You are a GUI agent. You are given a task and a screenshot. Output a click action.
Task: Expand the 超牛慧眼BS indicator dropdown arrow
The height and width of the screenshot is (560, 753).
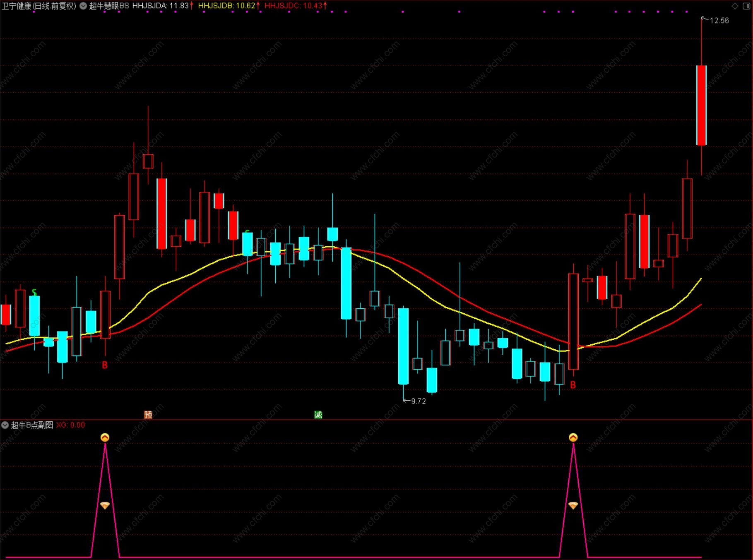(83, 6)
